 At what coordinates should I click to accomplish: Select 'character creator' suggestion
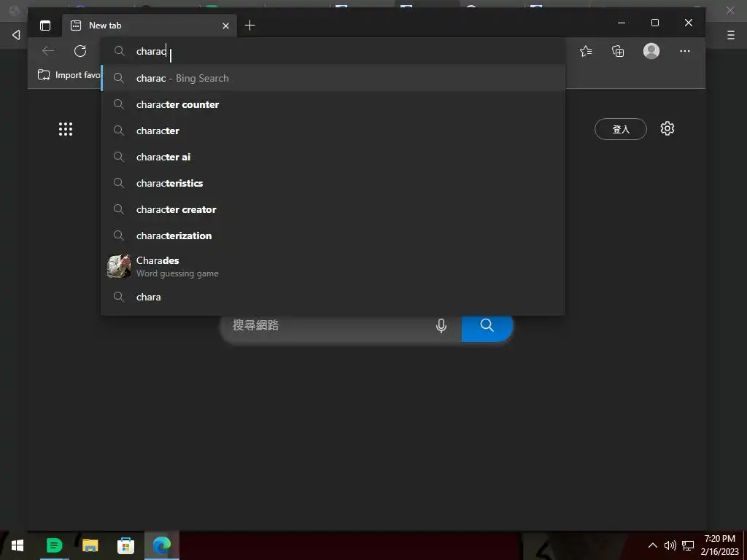click(x=333, y=209)
